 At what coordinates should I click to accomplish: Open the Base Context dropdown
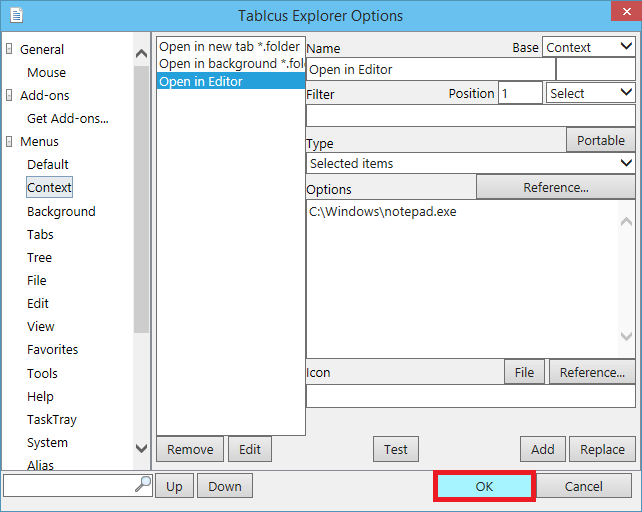(x=588, y=47)
